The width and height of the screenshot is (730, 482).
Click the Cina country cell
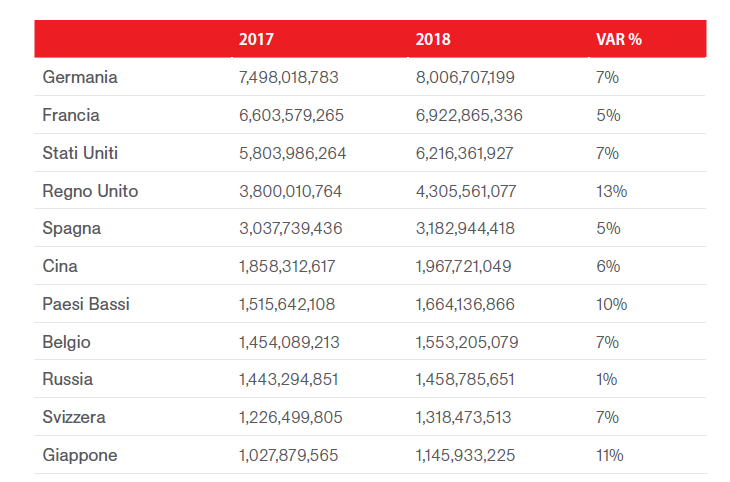tap(60, 266)
